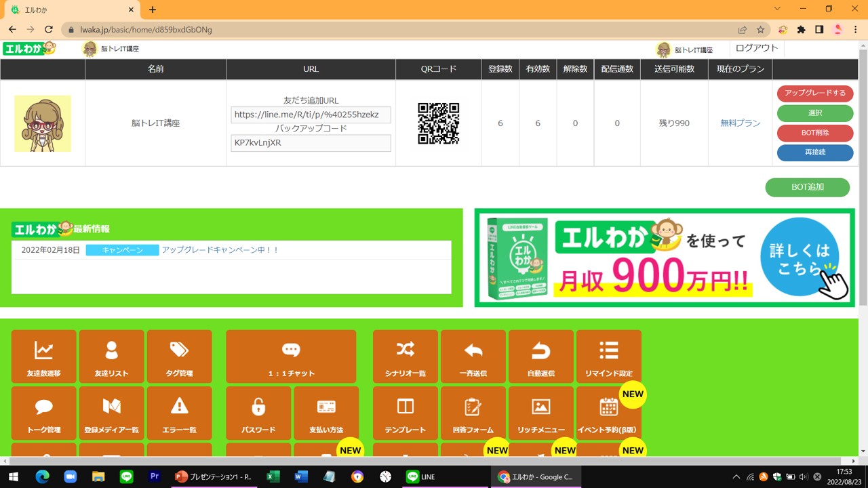This screenshot has height=488, width=868.
Task: Click the red BOT削除 button
Action: (x=815, y=133)
